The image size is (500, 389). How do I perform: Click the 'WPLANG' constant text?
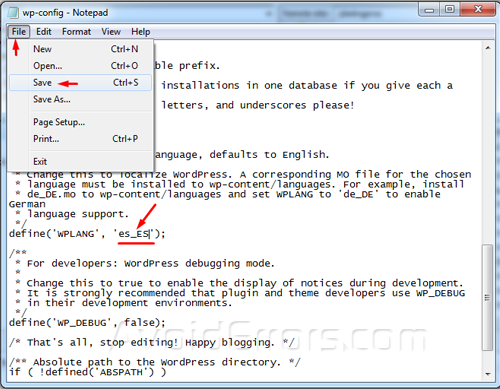[x=76, y=234]
